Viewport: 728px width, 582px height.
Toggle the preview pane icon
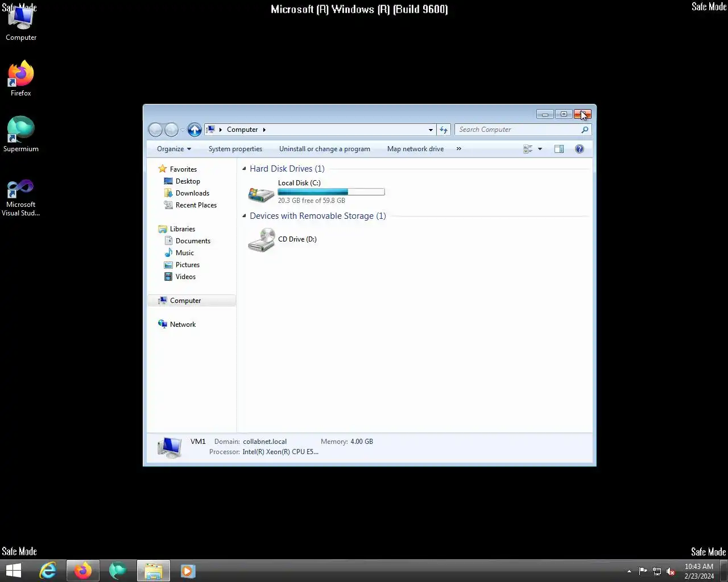click(559, 149)
